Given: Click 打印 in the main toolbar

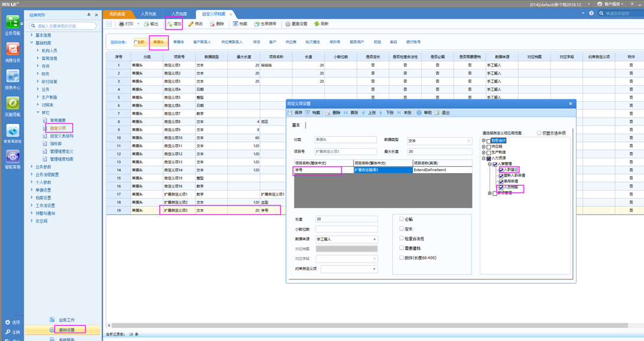Looking at the screenshot, I should (126, 24).
